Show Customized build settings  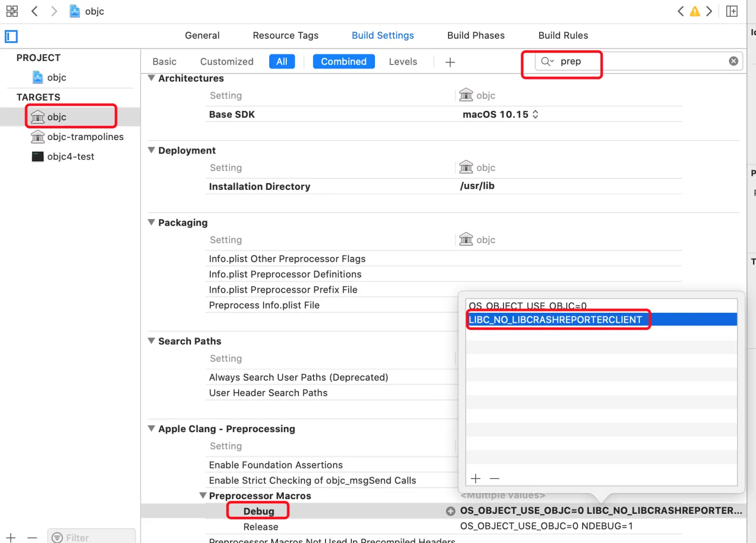[x=227, y=61]
